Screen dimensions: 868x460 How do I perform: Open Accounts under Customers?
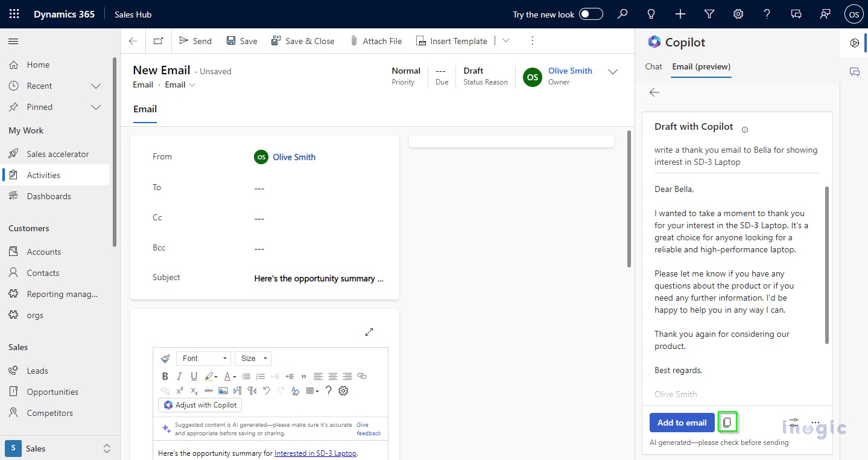tap(43, 252)
